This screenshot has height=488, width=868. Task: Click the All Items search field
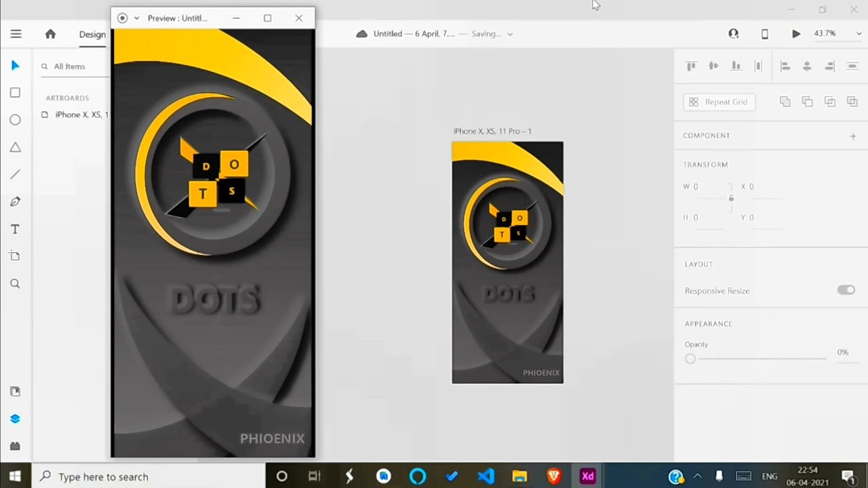point(74,66)
